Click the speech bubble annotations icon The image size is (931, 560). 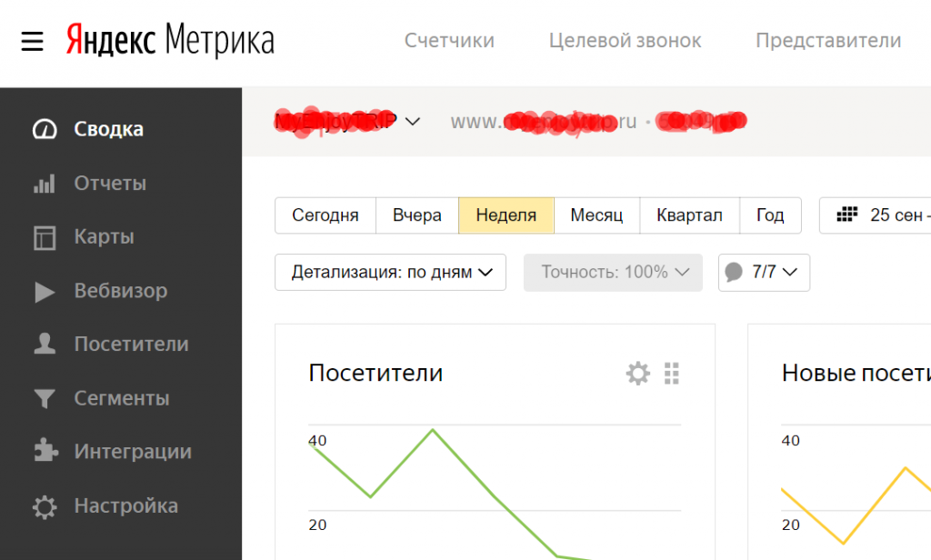734,272
